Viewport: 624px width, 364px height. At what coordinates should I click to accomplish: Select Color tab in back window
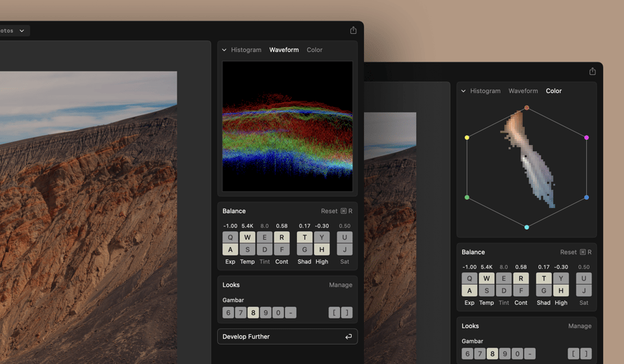tap(554, 91)
